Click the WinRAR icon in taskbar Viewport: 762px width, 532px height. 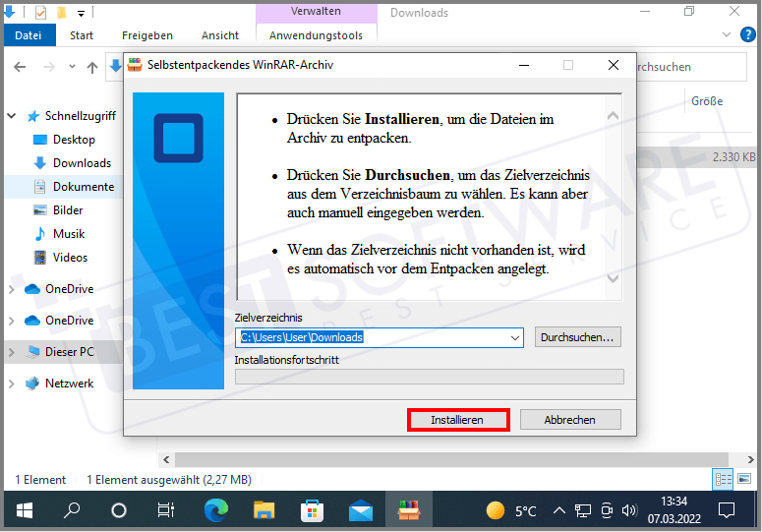click(x=409, y=510)
